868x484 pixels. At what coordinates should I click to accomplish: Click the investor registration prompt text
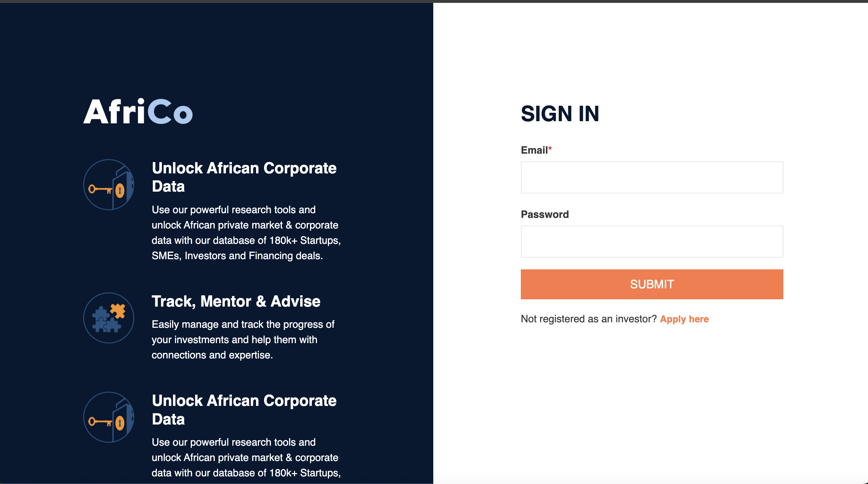point(589,319)
